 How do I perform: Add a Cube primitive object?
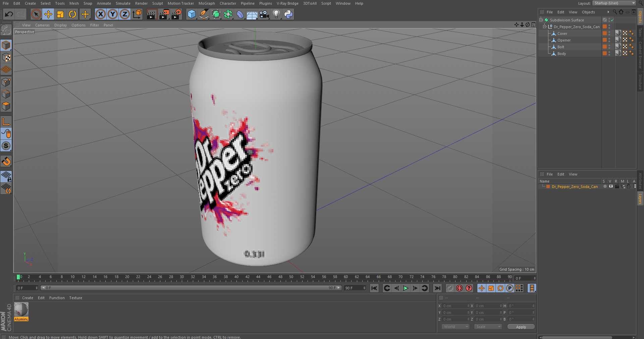coord(192,14)
